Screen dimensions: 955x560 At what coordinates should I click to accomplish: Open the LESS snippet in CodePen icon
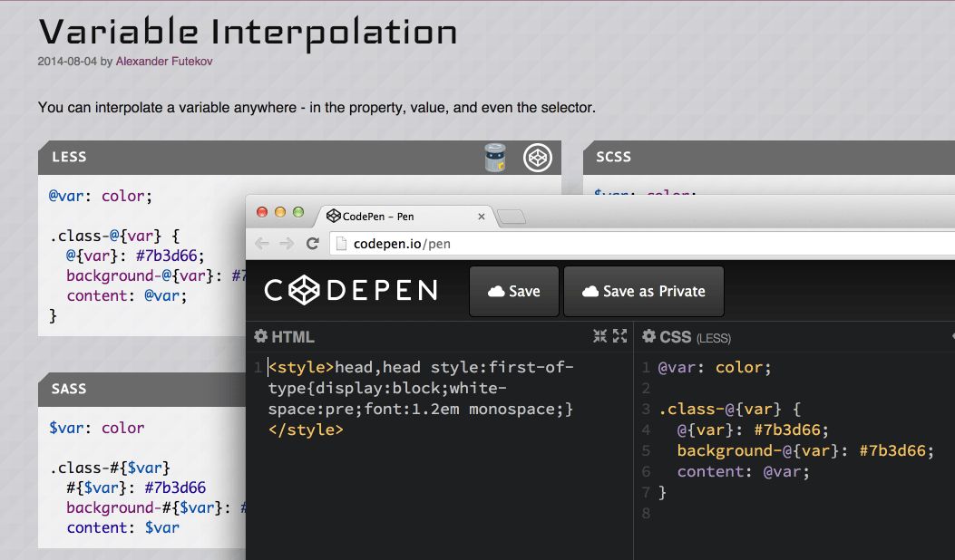click(x=537, y=158)
